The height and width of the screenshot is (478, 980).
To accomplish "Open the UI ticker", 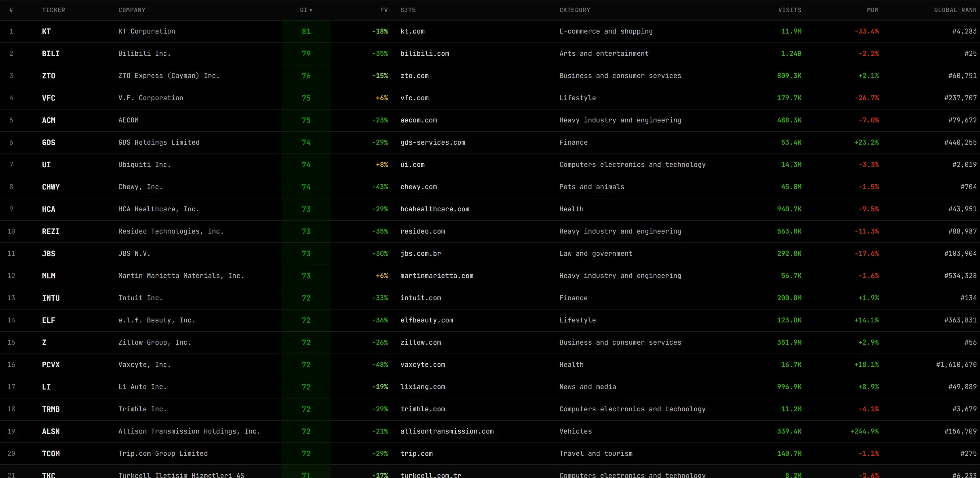I will (46, 165).
